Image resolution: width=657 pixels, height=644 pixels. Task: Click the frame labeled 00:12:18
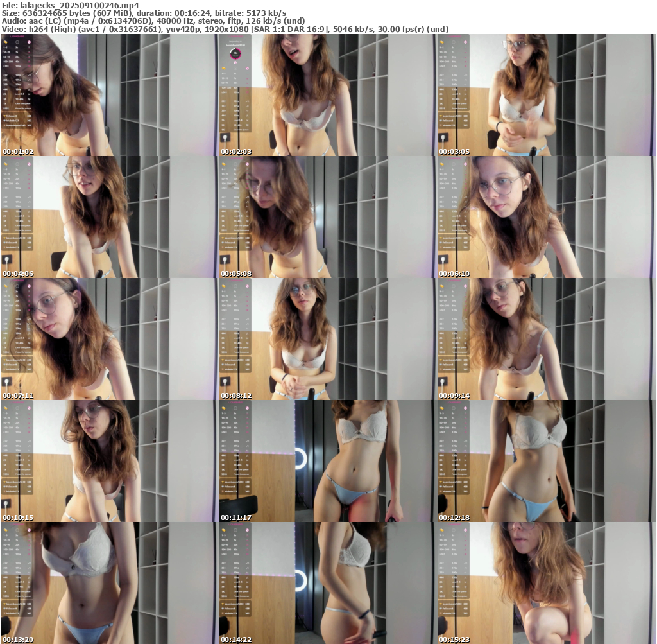pyautogui.click(x=546, y=461)
